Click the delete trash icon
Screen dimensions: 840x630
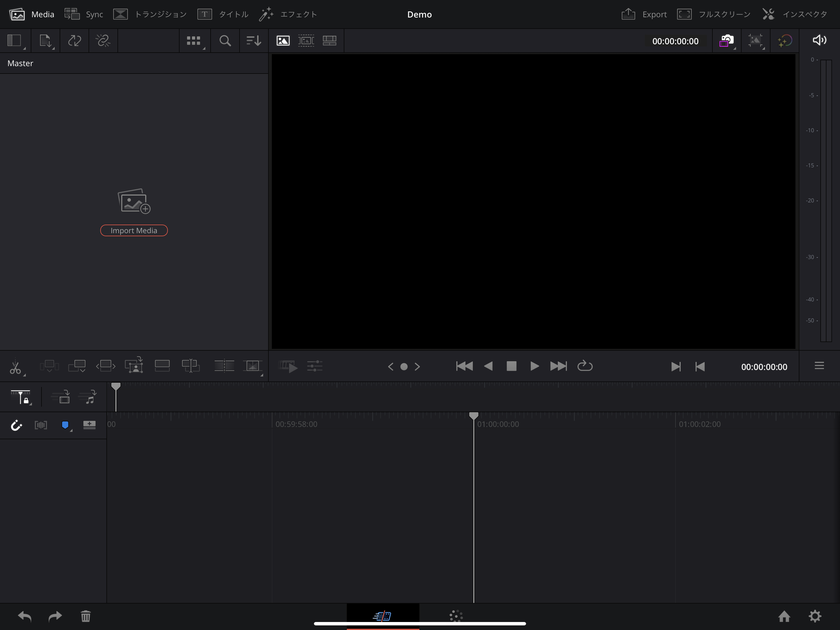coord(86,616)
